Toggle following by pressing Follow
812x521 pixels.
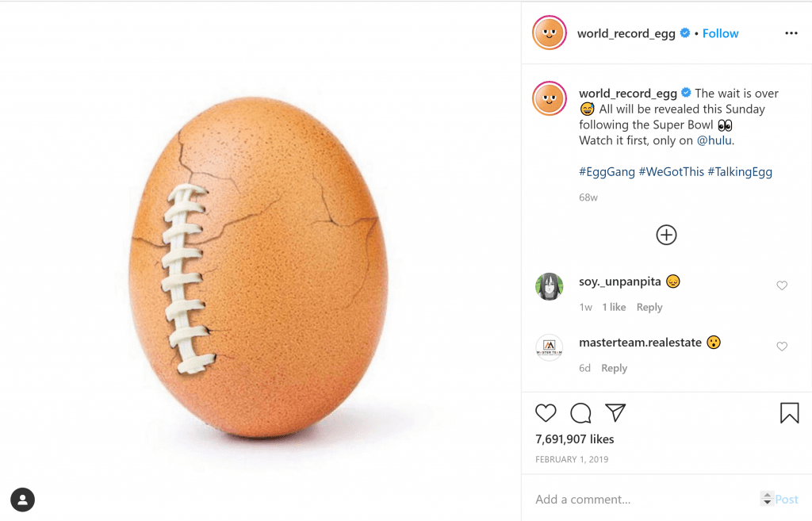pos(720,33)
